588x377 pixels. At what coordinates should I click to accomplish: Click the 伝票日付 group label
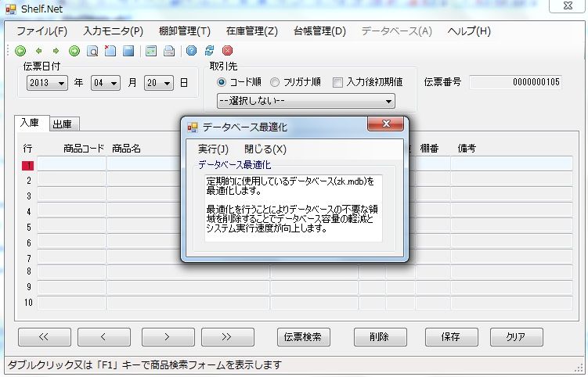(x=41, y=66)
